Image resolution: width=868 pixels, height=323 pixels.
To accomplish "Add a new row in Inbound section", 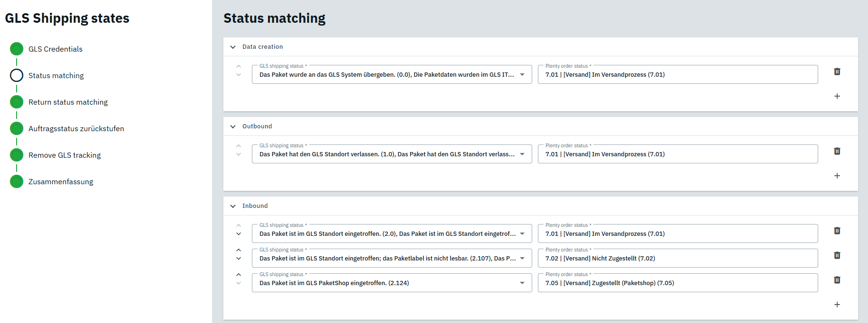I will tap(837, 305).
